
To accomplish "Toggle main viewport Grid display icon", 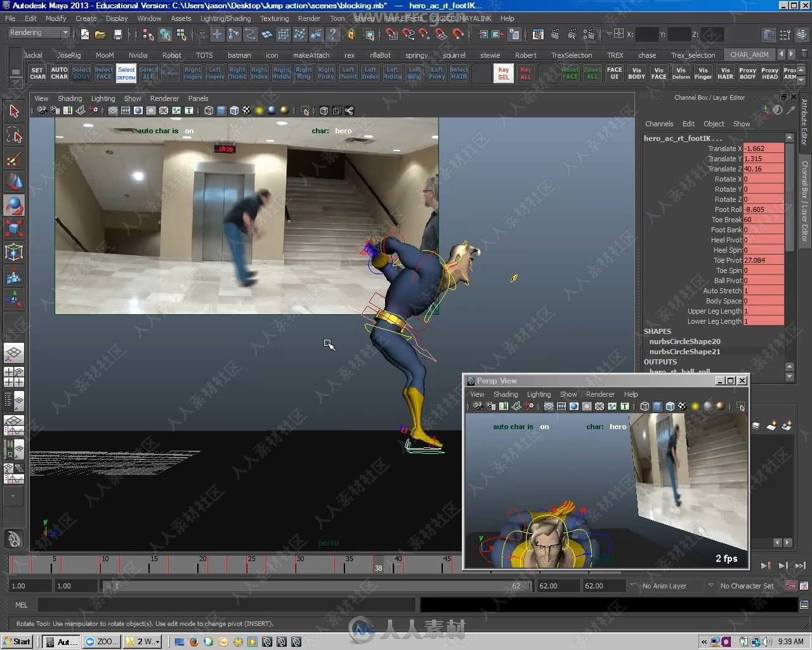I will [x=113, y=110].
